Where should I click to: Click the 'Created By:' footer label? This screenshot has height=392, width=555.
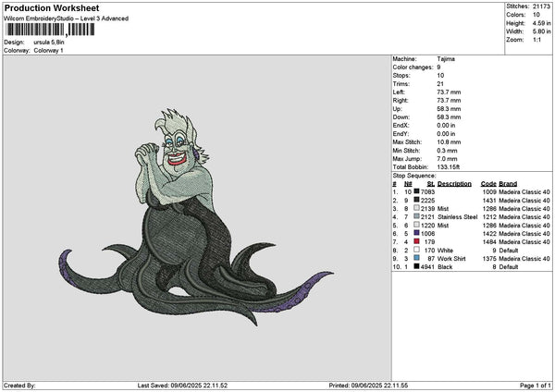coord(19,386)
